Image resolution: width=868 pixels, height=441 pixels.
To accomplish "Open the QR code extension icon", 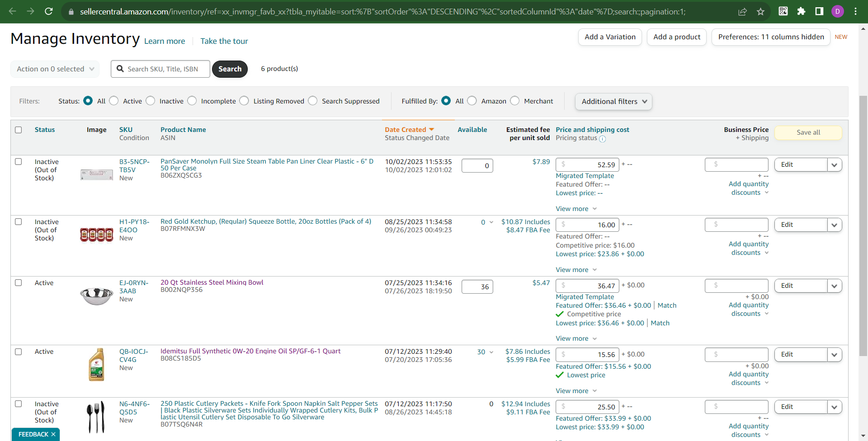I will (783, 11).
